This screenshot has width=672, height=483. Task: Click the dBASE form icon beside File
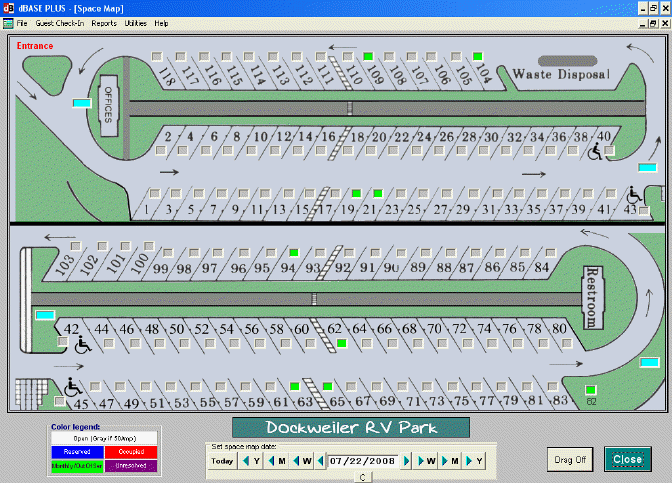tap(8, 23)
